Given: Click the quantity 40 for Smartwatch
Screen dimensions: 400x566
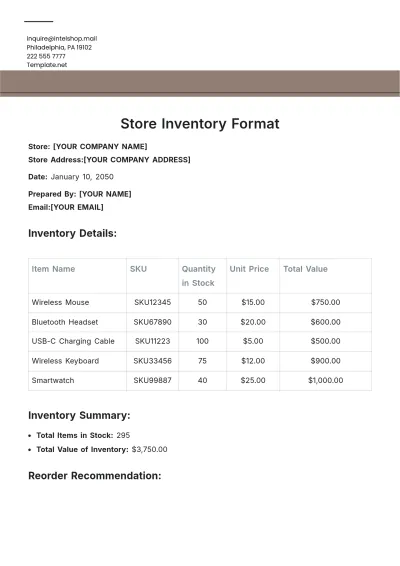Looking at the screenshot, I should tap(202, 380).
